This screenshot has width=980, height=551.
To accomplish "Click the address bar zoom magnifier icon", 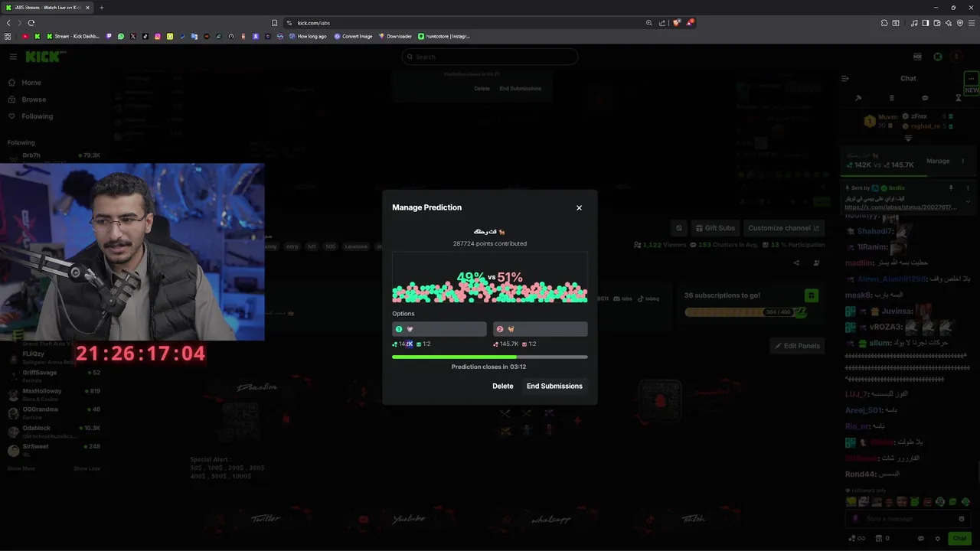I will coord(649,23).
